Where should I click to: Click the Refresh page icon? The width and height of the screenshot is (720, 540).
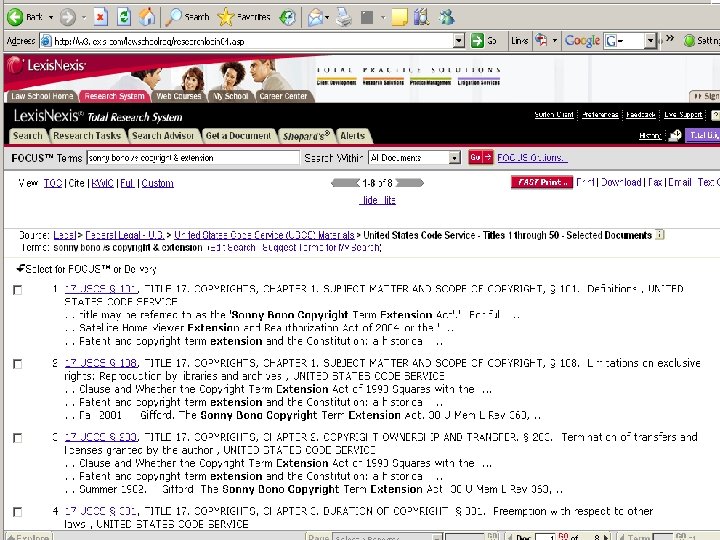point(124,17)
